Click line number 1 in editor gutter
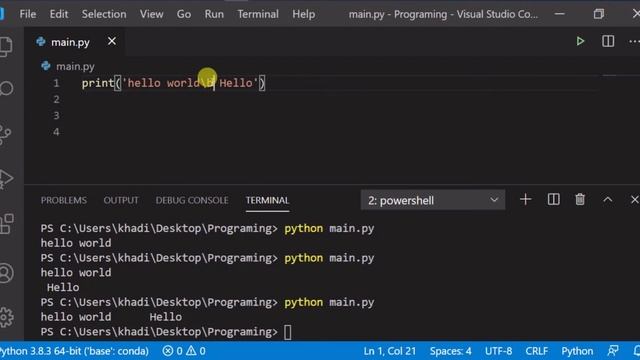Image resolution: width=640 pixels, height=360 pixels. click(56, 83)
